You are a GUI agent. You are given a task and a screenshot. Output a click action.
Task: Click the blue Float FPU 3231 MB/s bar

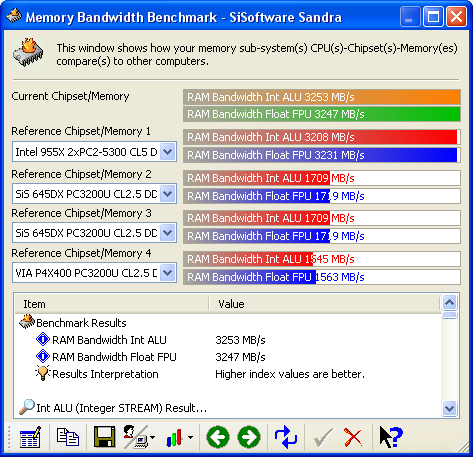[322, 155]
